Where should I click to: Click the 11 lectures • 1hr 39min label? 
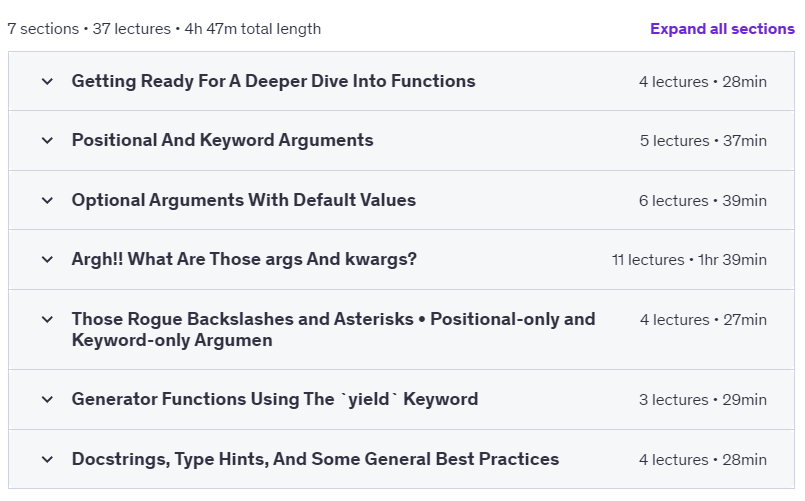pyautogui.click(x=689, y=260)
